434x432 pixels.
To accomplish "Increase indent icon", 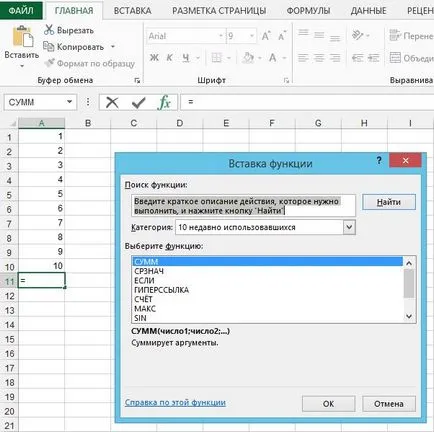I will [373, 58].
